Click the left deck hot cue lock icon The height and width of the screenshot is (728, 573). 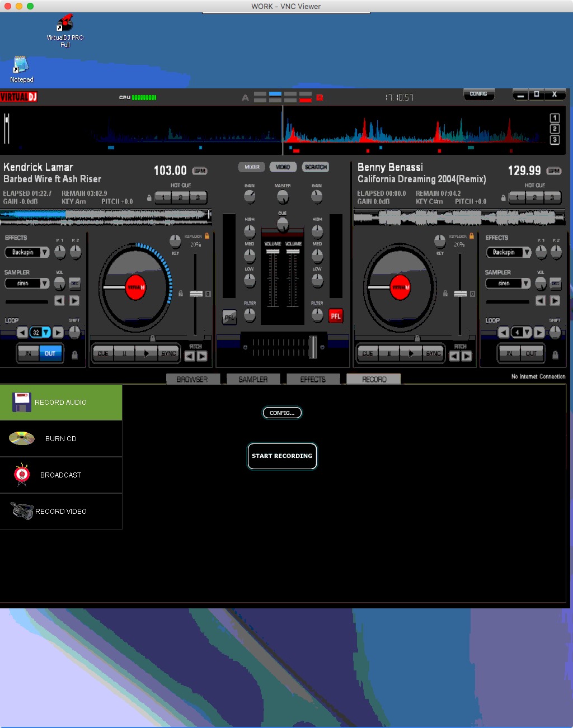pos(149,197)
